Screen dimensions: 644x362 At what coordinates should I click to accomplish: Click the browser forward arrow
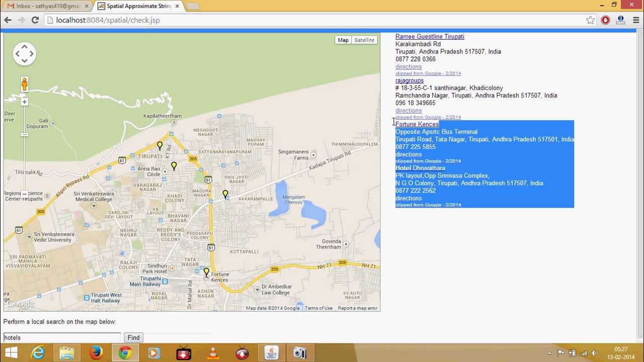point(21,20)
